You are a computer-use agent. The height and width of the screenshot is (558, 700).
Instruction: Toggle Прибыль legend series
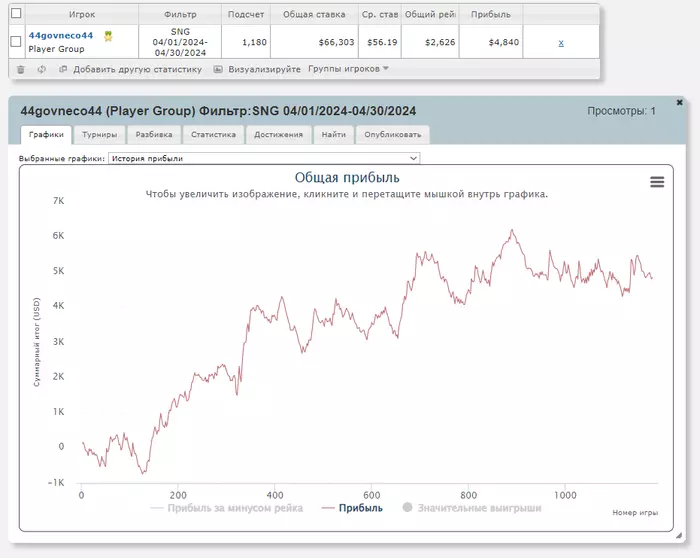tap(352, 508)
